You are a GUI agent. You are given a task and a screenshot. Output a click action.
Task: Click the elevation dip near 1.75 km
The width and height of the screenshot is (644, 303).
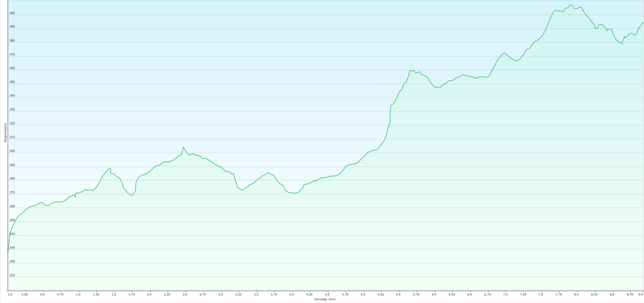pyautogui.click(x=132, y=196)
